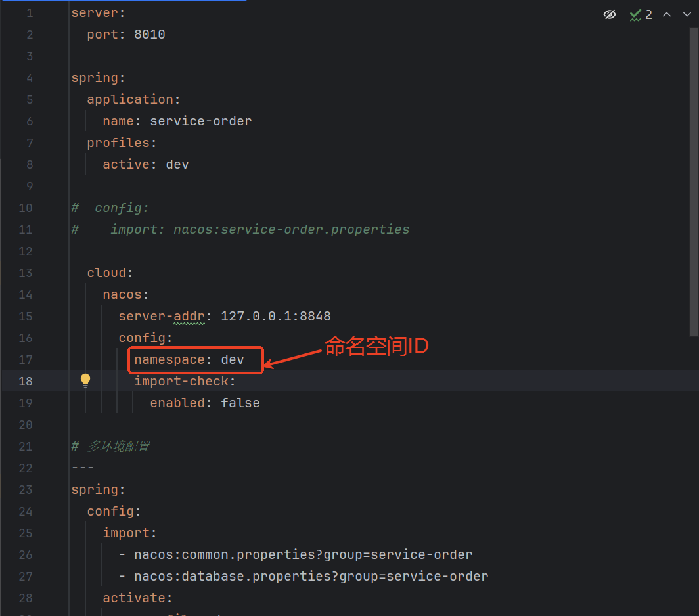Click the text 'namespace: dev'
The width and height of the screenshot is (699, 616).
coord(189,360)
